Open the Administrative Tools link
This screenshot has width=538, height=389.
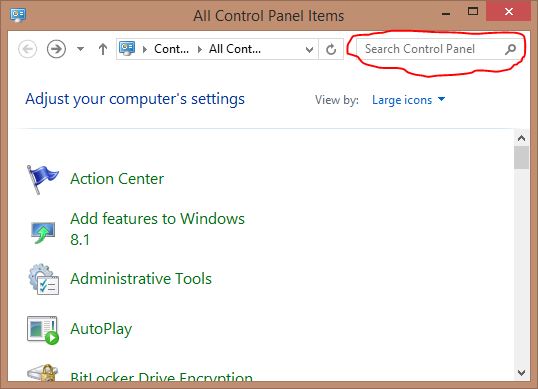[141, 279]
